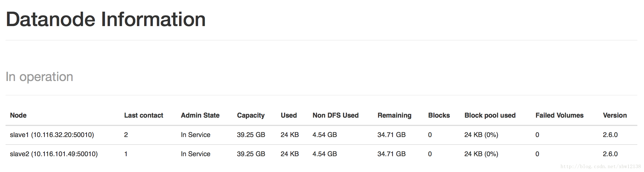
Task: Click the Capacity column header
Action: [x=251, y=116]
